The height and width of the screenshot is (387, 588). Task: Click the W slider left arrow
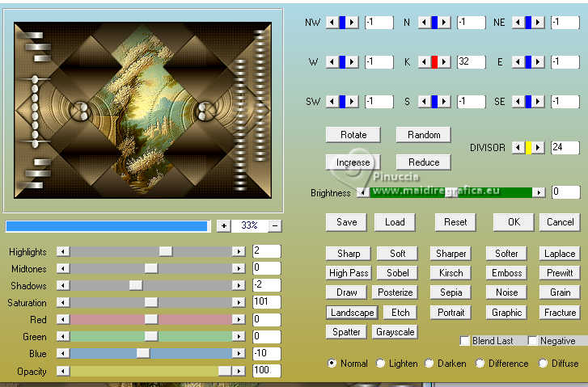pyautogui.click(x=332, y=62)
